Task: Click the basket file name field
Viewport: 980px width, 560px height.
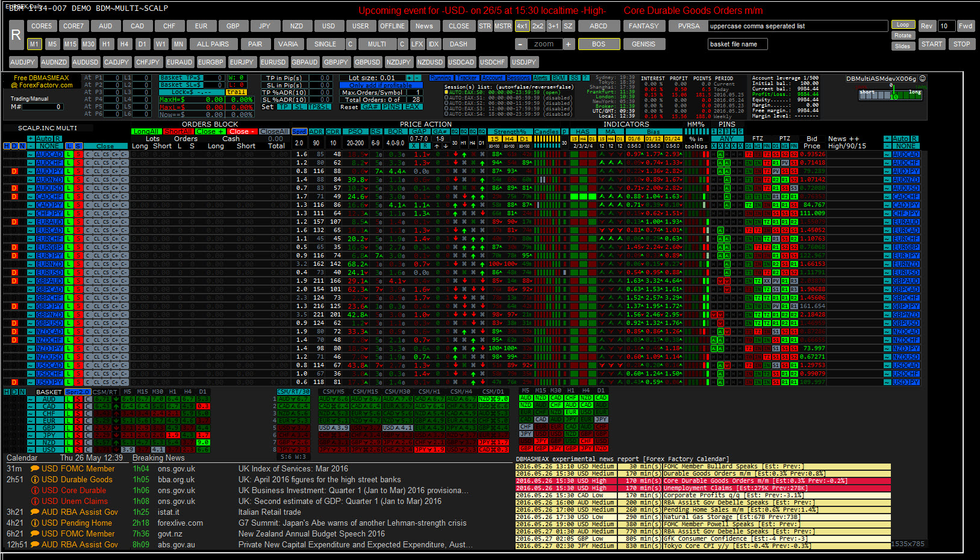Action: [x=737, y=44]
